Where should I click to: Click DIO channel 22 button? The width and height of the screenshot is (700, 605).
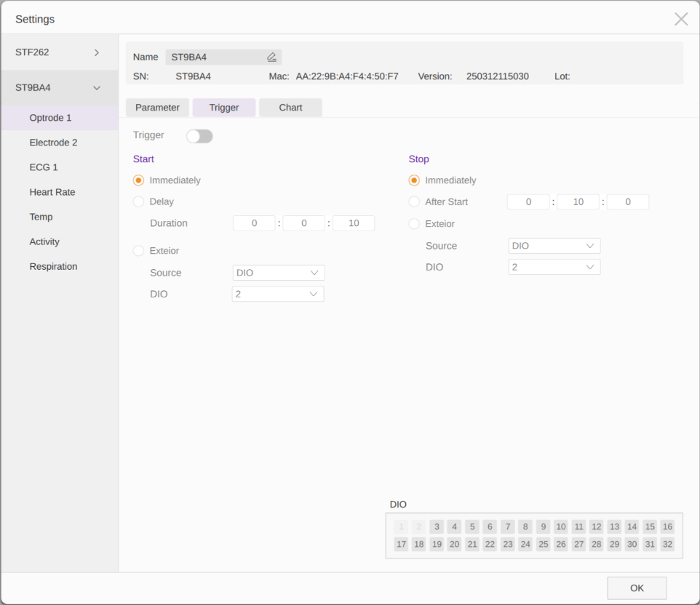pyautogui.click(x=490, y=545)
